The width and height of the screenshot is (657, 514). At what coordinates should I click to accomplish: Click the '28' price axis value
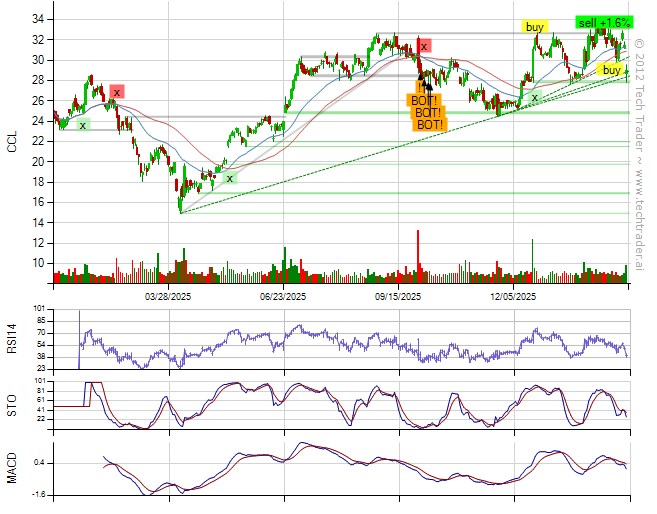(x=37, y=80)
